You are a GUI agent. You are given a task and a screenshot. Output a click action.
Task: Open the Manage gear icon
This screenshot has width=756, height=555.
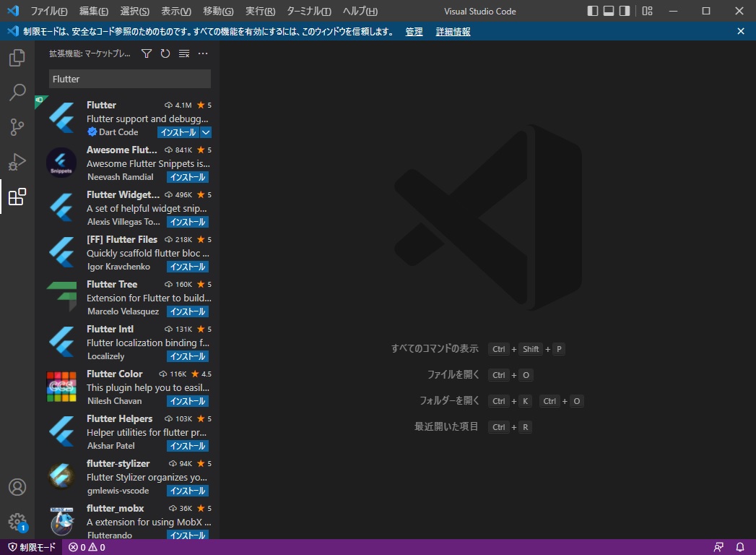(x=17, y=522)
